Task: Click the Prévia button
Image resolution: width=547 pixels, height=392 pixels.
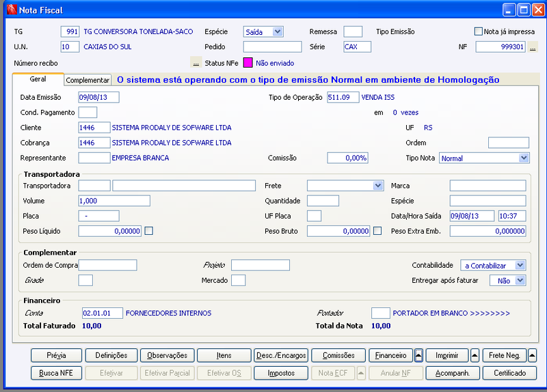Action: point(56,355)
